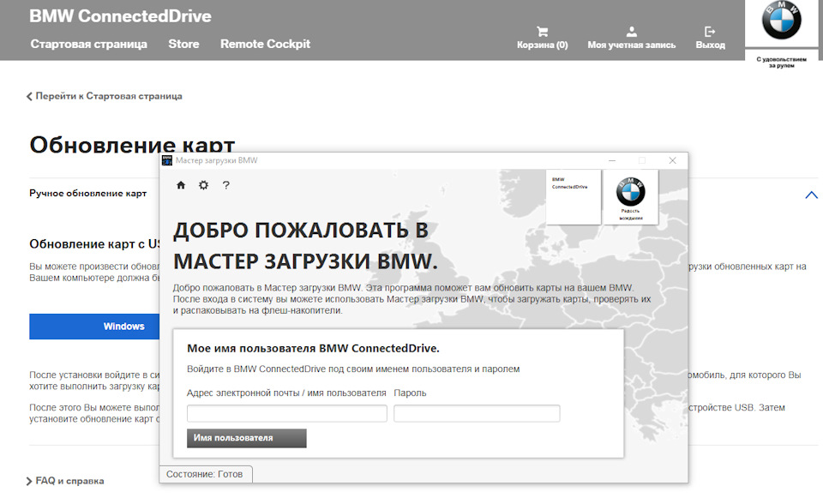Viewport: 823px width, 504px height.
Task: Open the home screen in Мастер загрузки BMW
Action: pos(180,184)
